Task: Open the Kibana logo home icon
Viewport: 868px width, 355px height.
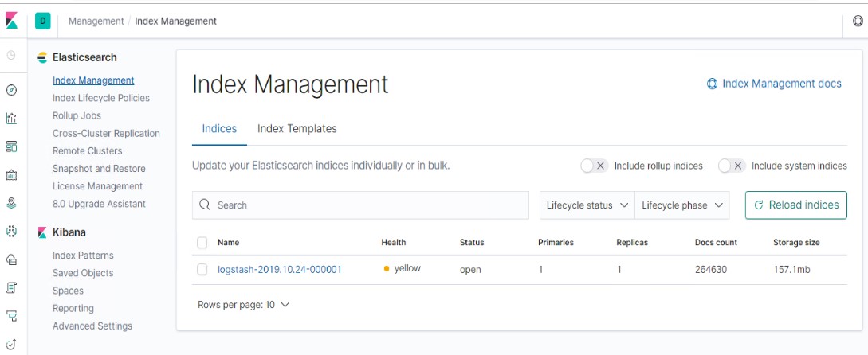Action: click(x=12, y=21)
